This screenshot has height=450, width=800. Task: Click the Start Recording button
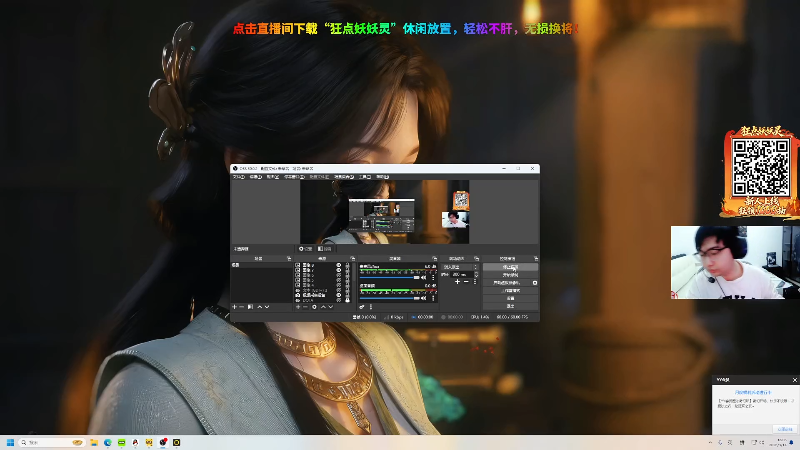(x=511, y=275)
